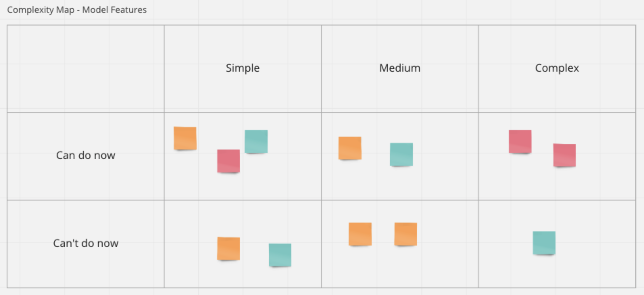Select orange sticky note in Can't do now/Simple
The height and width of the screenshot is (295, 644).
[228, 248]
